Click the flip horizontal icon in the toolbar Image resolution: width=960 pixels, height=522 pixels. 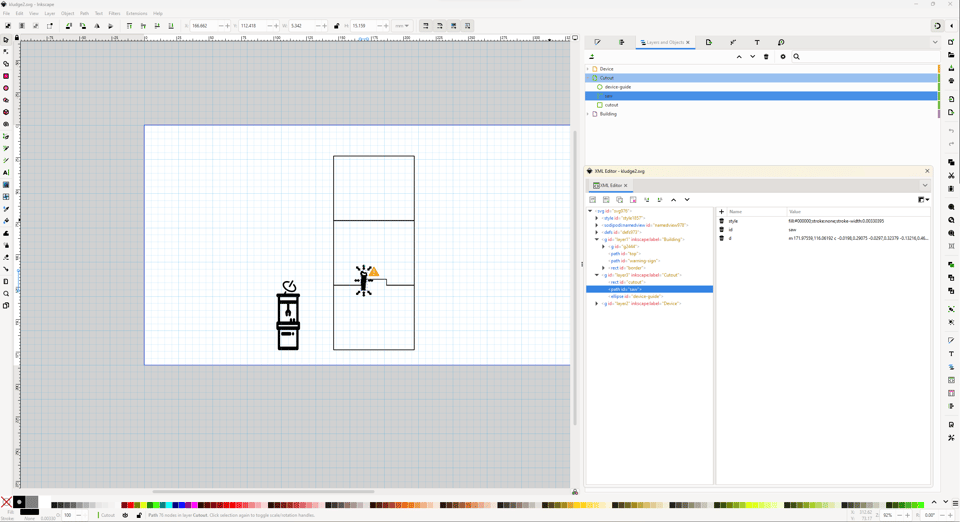(x=97, y=26)
